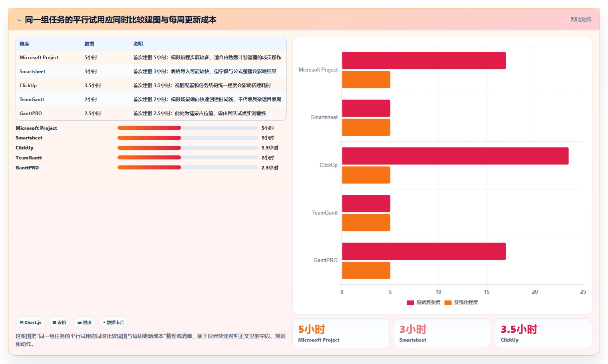
Task: Click Microsoft Project label in progress list
Action: click(36, 128)
